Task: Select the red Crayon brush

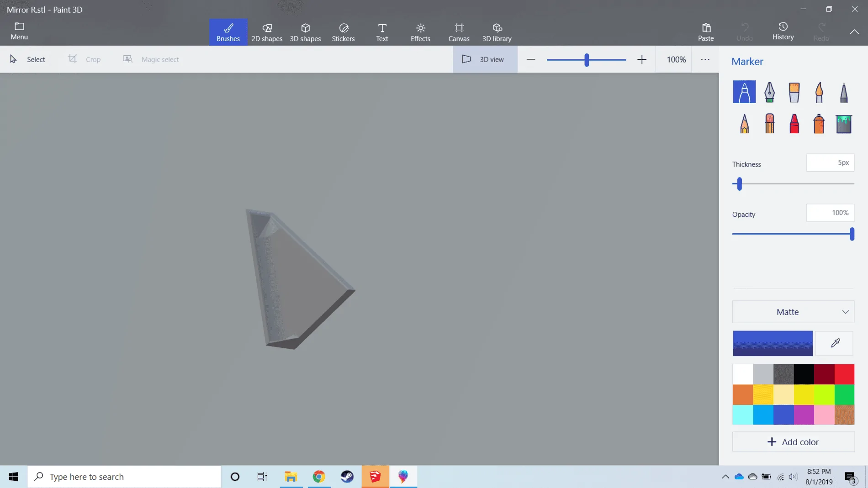Action: pos(794,124)
